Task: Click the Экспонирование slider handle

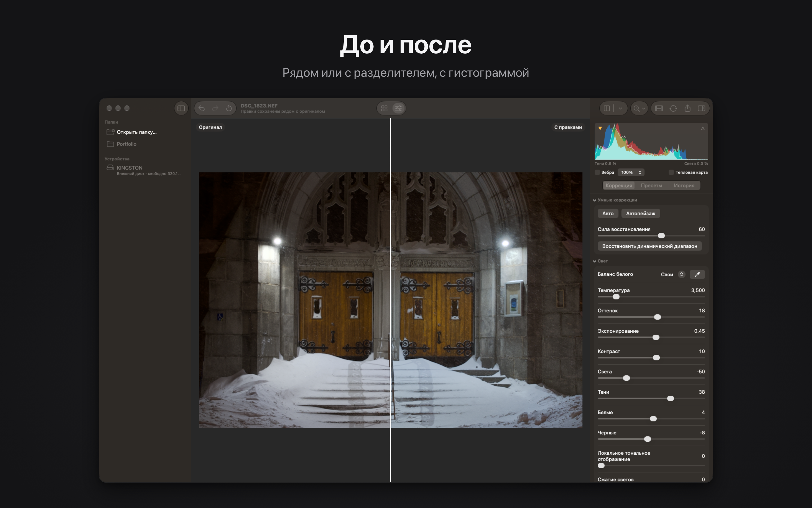Action: 656,337
